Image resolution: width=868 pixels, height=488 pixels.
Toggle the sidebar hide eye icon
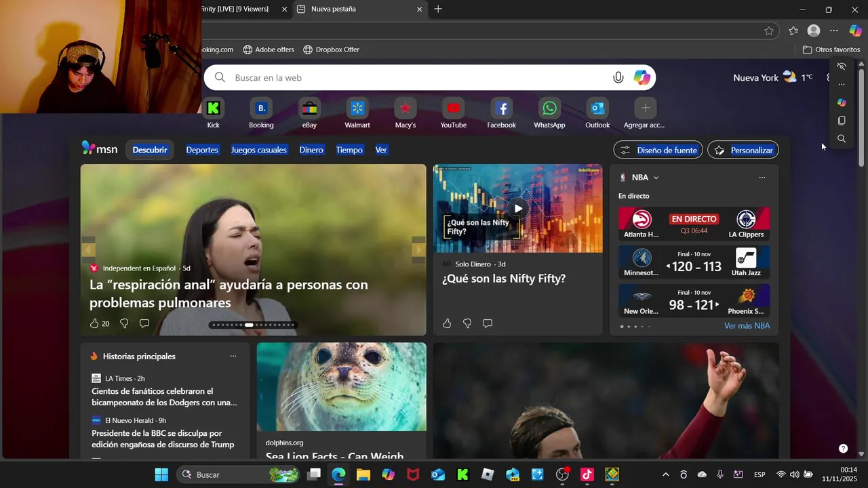pyautogui.click(x=842, y=66)
